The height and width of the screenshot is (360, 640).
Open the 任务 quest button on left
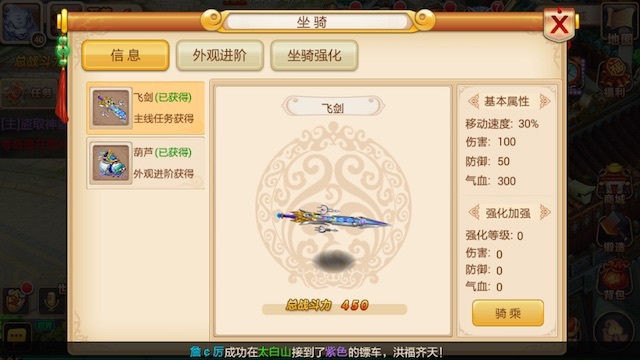click(29, 93)
